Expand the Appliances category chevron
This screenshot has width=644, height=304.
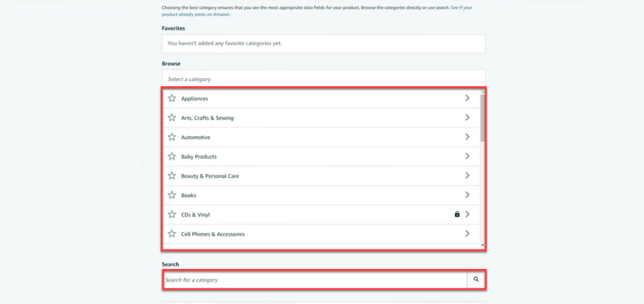[x=467, y=98]
